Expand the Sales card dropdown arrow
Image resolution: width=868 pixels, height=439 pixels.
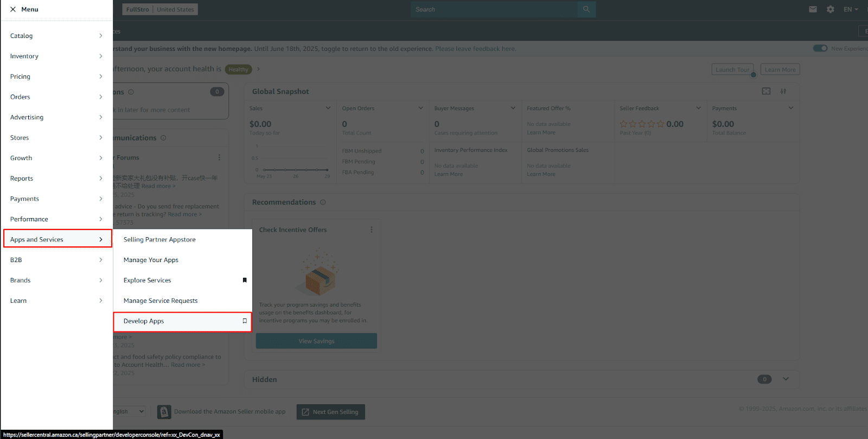[328, 108]
